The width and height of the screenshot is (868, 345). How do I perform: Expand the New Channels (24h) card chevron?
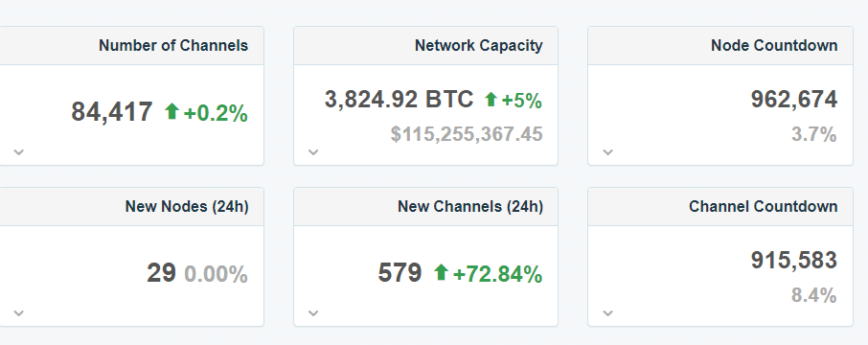point(313,312)
